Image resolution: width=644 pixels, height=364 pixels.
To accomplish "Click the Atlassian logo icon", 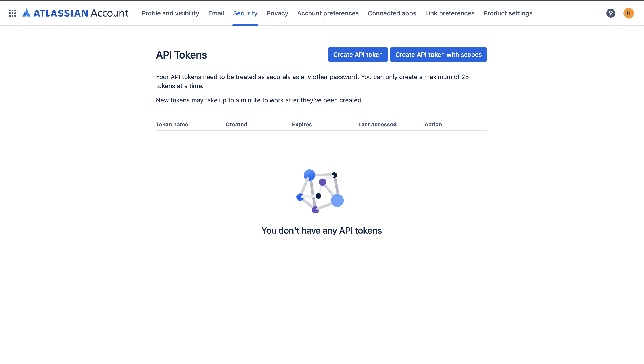I will coord(26,13).
